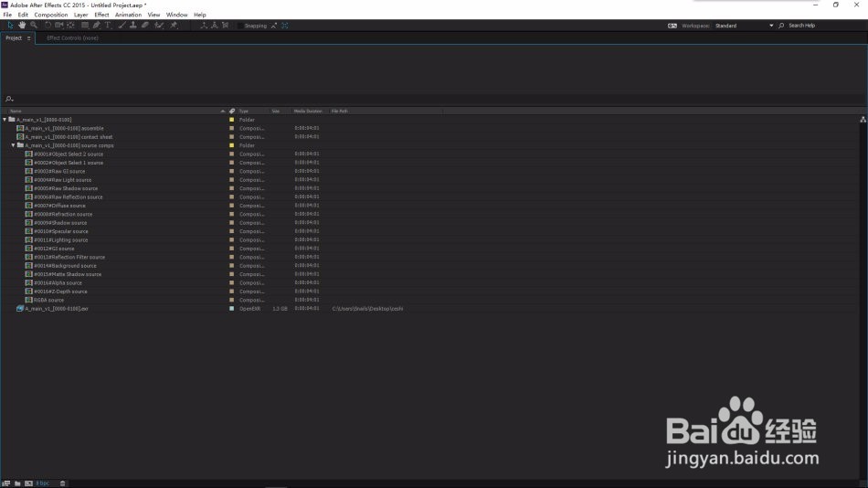Image resolution: width=868 pixels, height=488 pixels.
Task: Sort by Media Duration column header
Action: [308, 111]
